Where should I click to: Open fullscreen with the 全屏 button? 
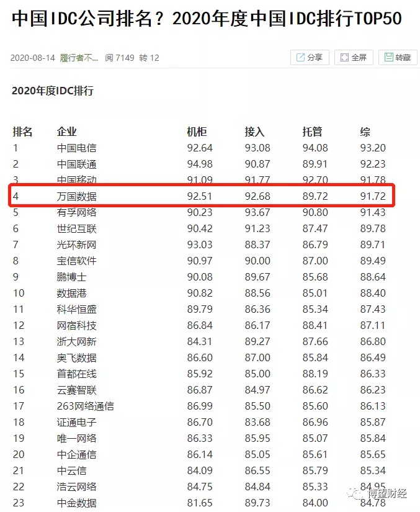click(x=353, y=58)
